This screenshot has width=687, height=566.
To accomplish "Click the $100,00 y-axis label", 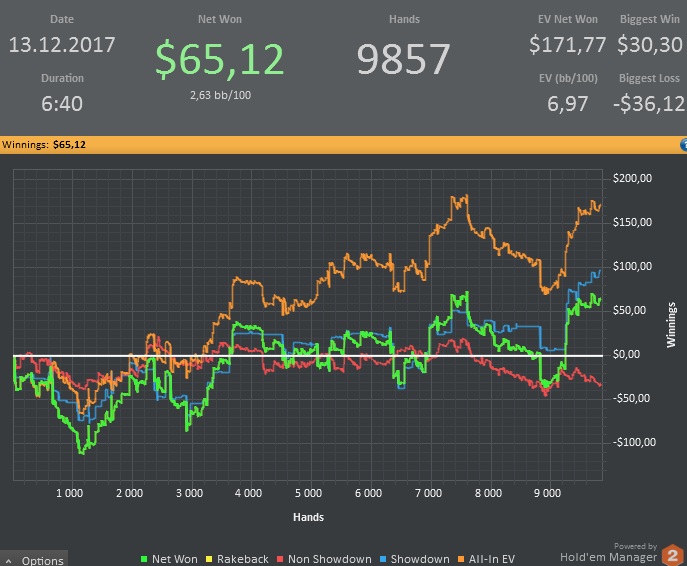I will [632, 266].
